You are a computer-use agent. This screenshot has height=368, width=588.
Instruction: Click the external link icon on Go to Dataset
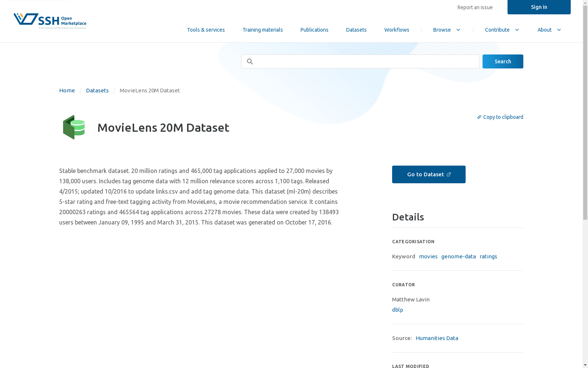point(449,174)
